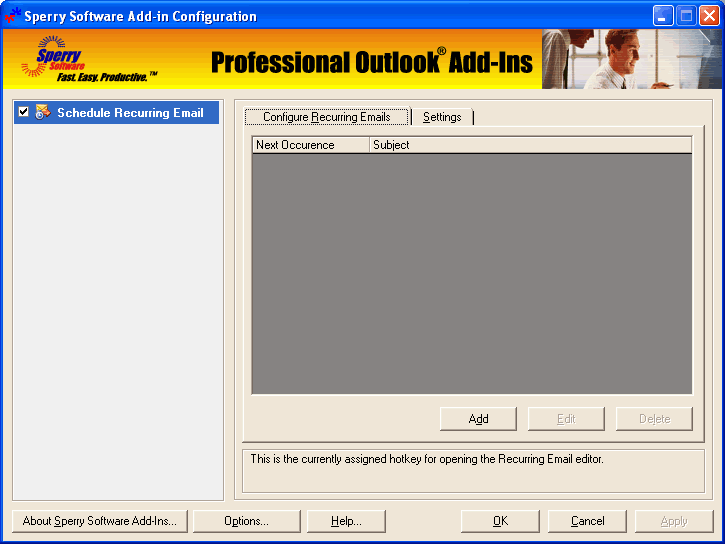Click the Sperry Software logo in banner
Image resolution: width=725 pixels, height=544 pixels.
coord(88,59)
